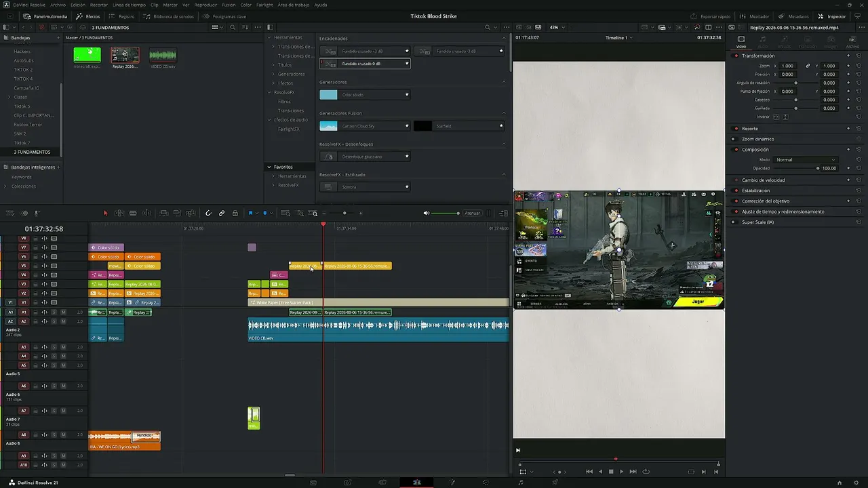The height and width of the screenshot is (488, 868).
Task: Reset the Transformación section
Action: pyautogui.click(x=859, y=56)
